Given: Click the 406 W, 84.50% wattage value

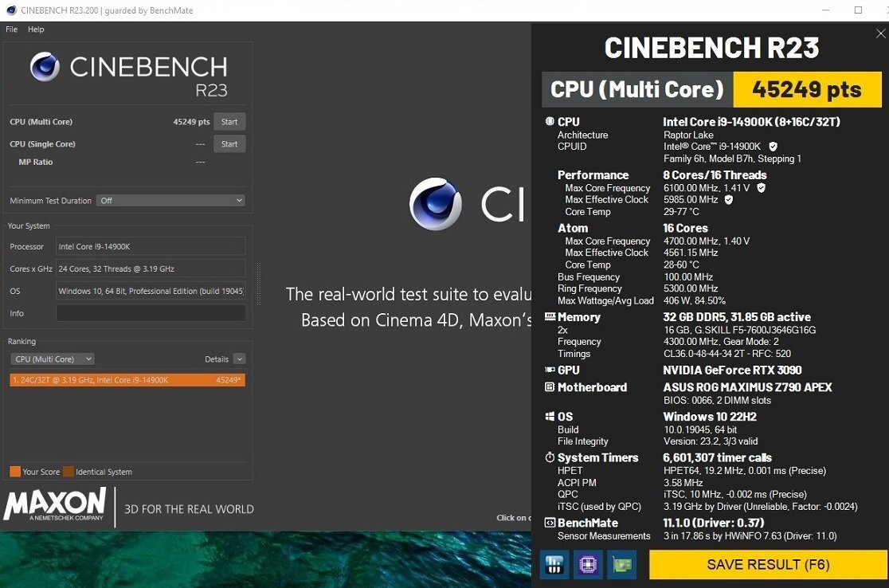Looking at the screenshot, I should 695,300.
